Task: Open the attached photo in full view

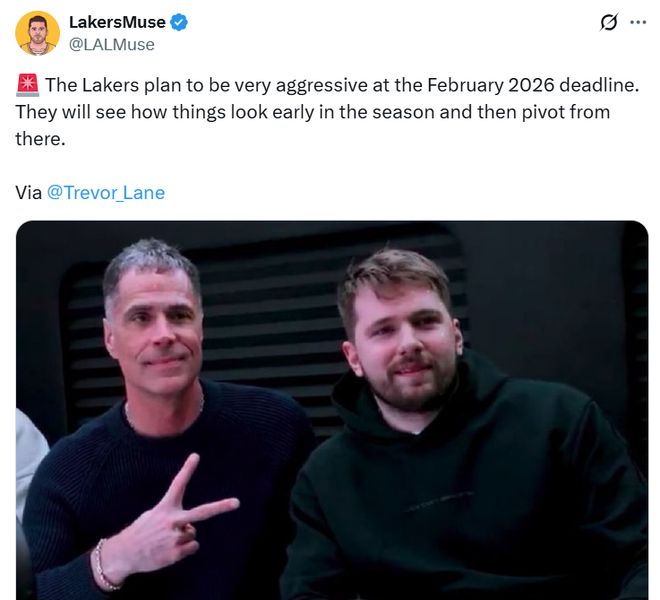Action: pos(332,410)
